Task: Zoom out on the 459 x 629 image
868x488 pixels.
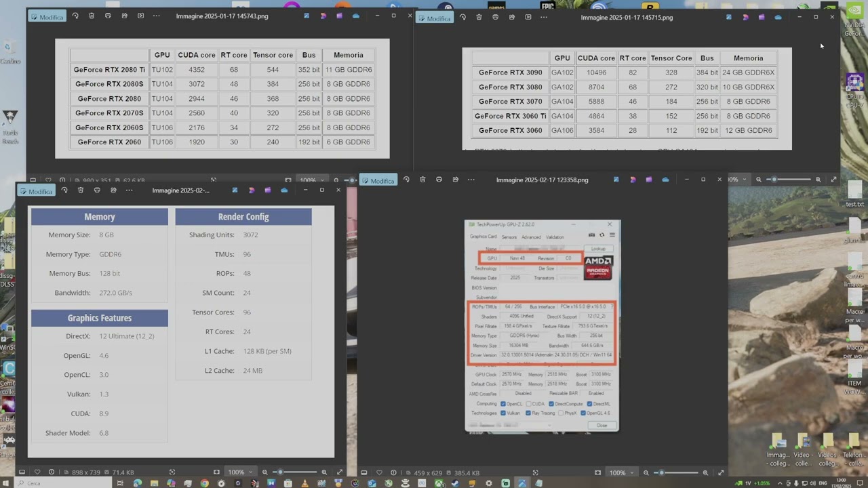Action: [646, 472]
